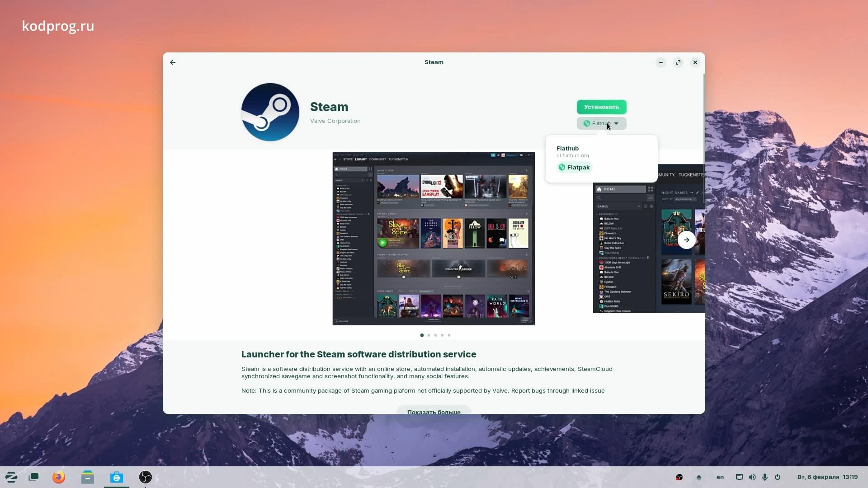Viewport: 868px width, 488px height.
Task: Select the fifth carousel page dot
Action: pos(449,335)
